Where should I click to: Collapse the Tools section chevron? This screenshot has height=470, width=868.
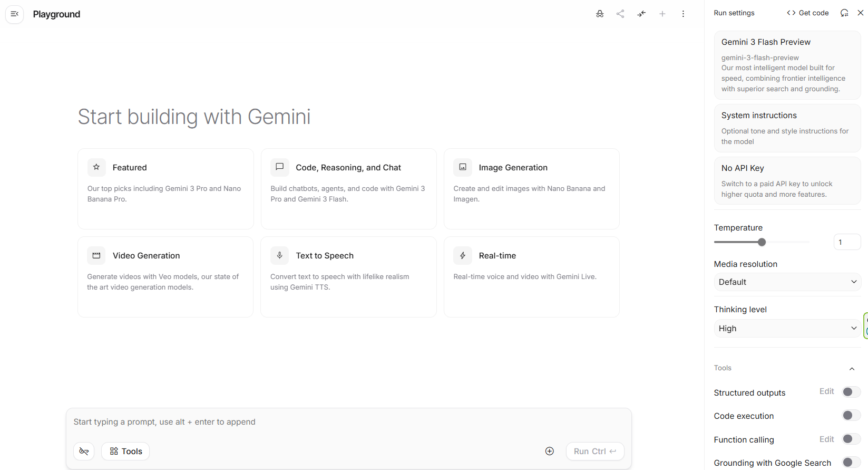click(852, 369)
